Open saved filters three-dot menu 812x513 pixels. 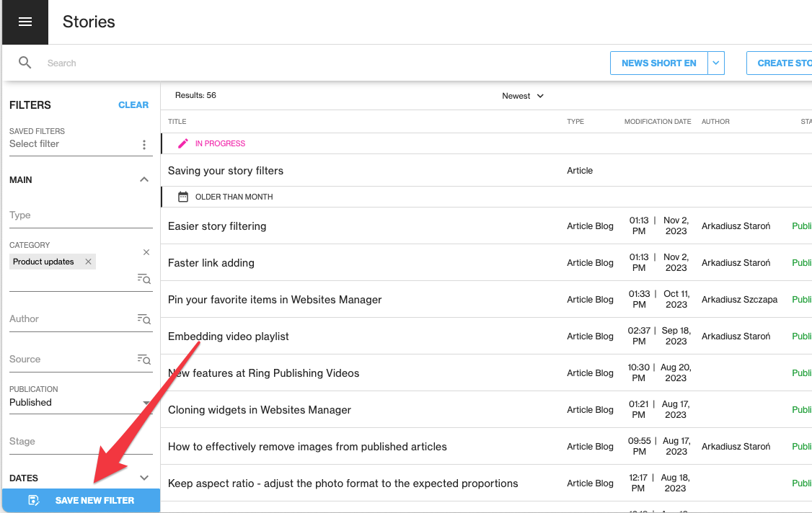[144, 145]
